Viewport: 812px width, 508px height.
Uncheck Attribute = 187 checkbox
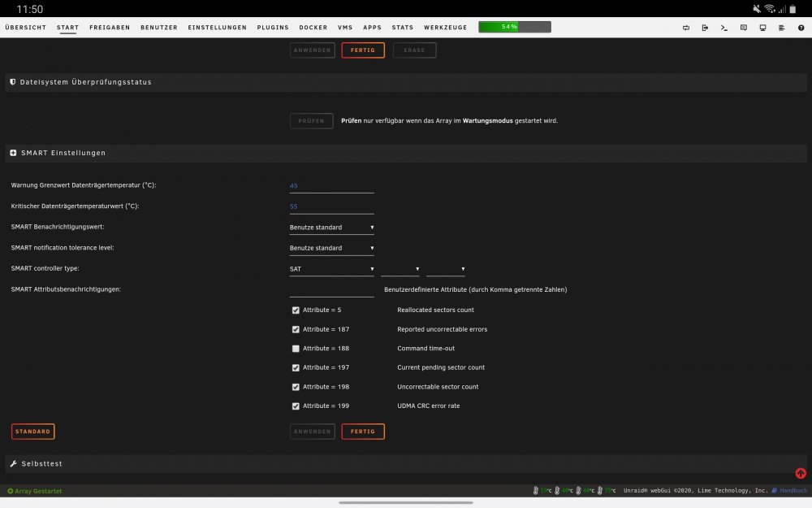(296, 329)
